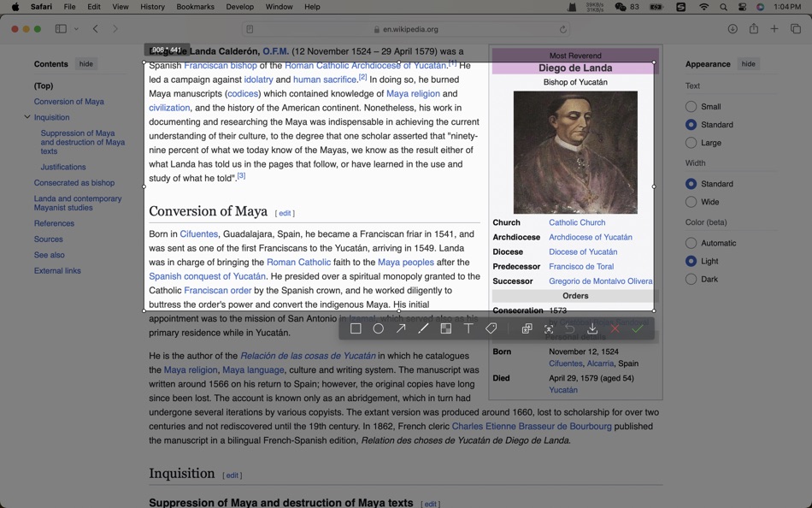This screenshot has height=508, width=812.
Task: Open the Bookmarks menu
Action: [x=195, y=7]
